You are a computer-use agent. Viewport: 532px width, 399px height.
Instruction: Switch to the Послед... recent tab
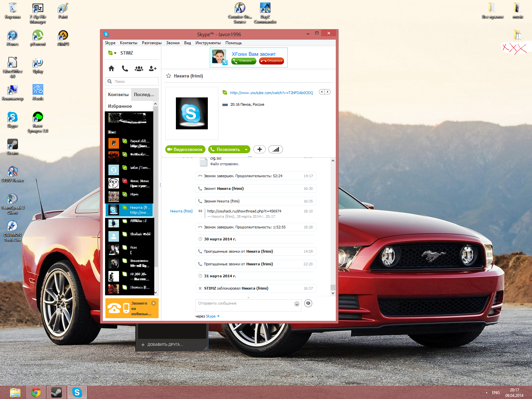click(x=144, y=94)
